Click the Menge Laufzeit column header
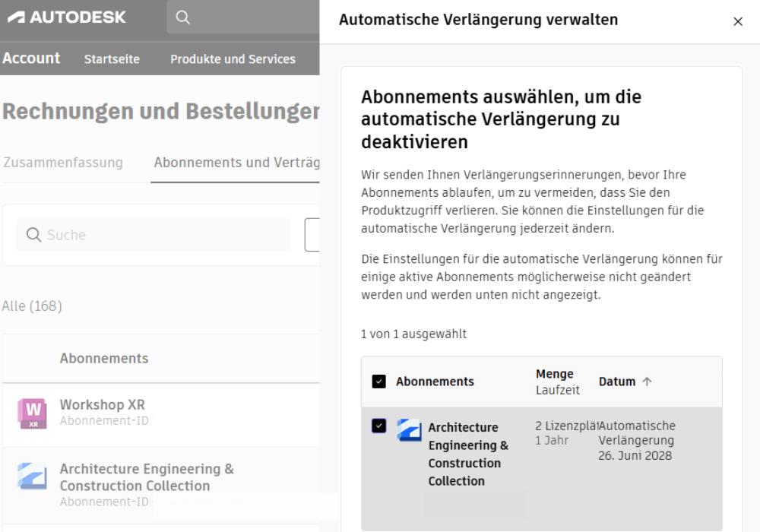This screenshot has width=760, height=532. [557, 382]
